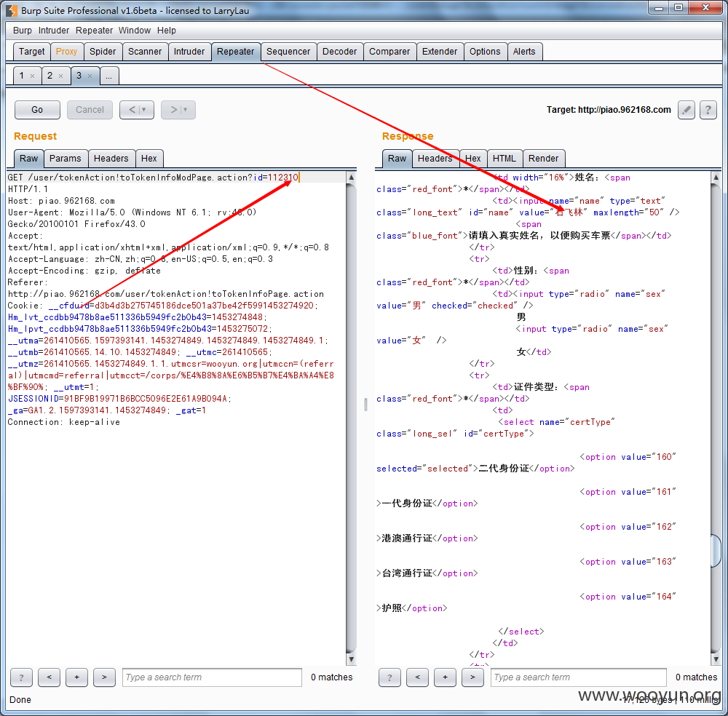The width and height of the screenshot is (728, 716).
Task: Show request Hex view
Action: coord(149,159)
